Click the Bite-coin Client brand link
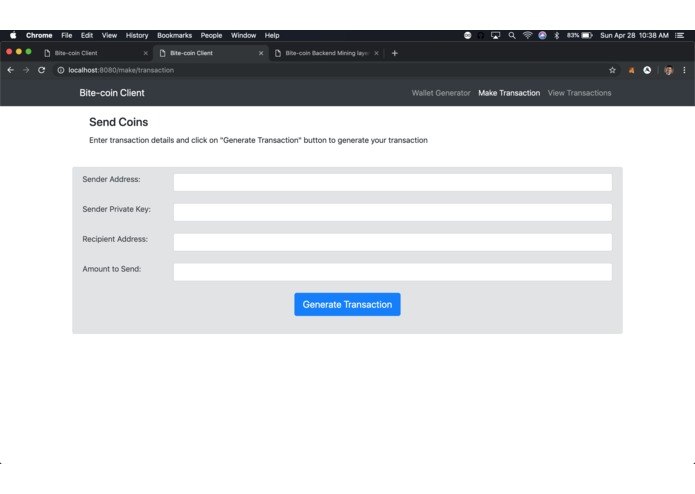 click(x=112, y=93)
